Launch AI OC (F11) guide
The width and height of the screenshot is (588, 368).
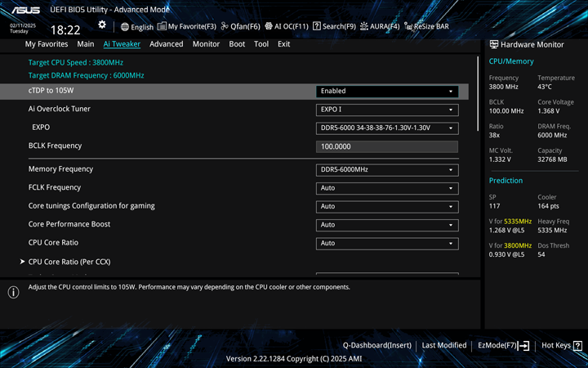pyautogui.click(x=286, y=26)
